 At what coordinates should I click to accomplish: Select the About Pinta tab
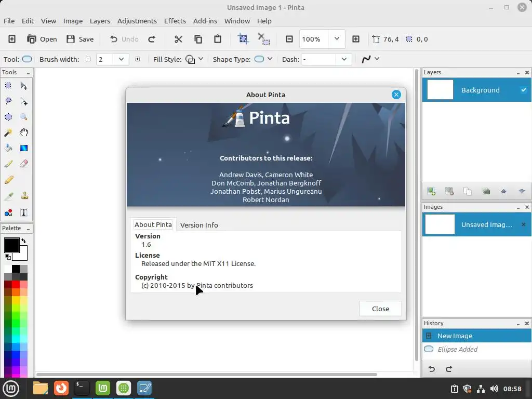[153, 224]
